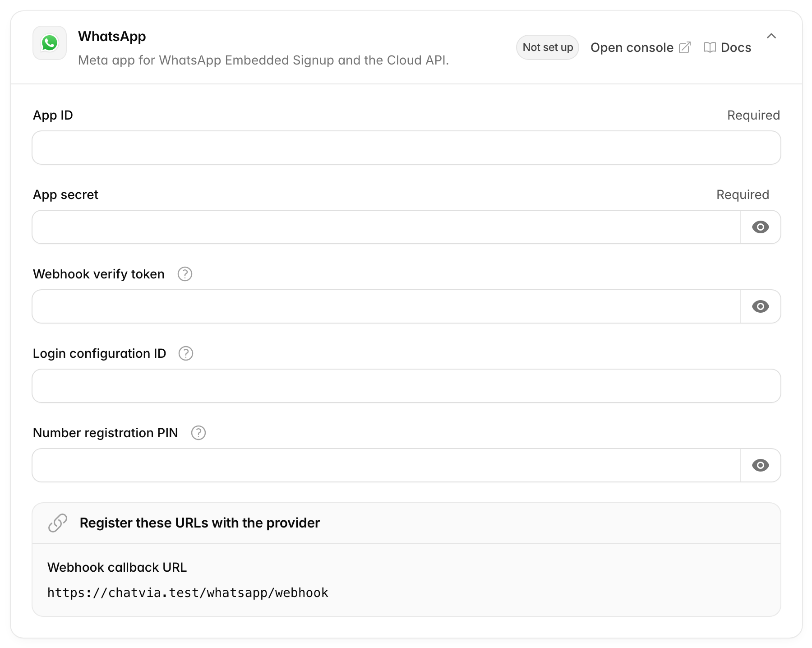This screenshot has width=812, height=648.
Task: Open the Number registration PIN help icon
Action: [x=198, y=433]
